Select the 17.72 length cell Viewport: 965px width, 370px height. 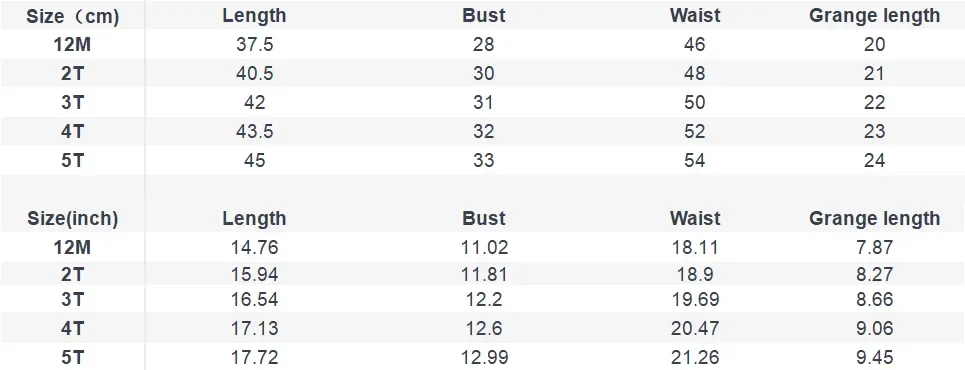(x=254, y=357)
